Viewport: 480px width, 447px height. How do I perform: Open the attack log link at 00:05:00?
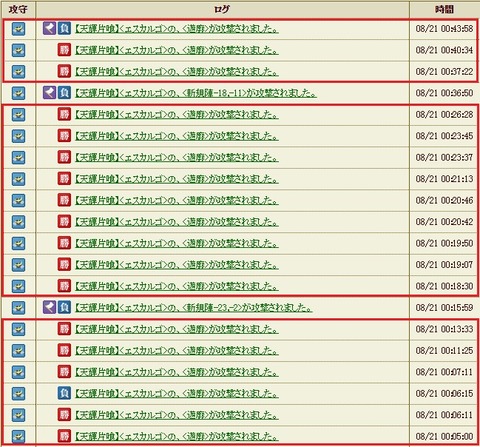(x=176, y=436)
